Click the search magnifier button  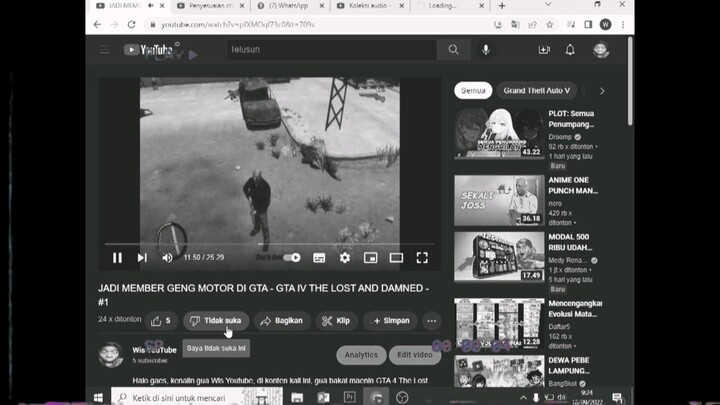click(454, 50)
